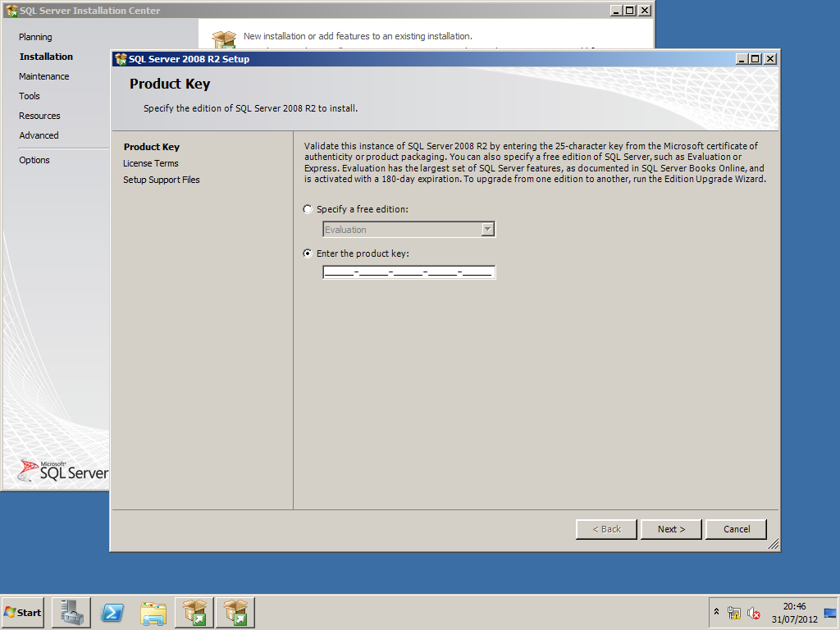Select the 'Enter the product key' radio button

[308, 253]
